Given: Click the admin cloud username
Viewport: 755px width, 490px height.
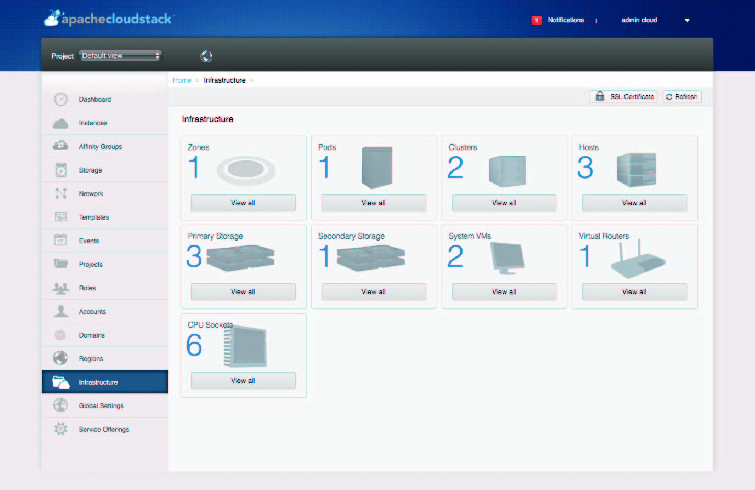Looking at the screenshot, I should pyautogui.click(x=639, y=20).
